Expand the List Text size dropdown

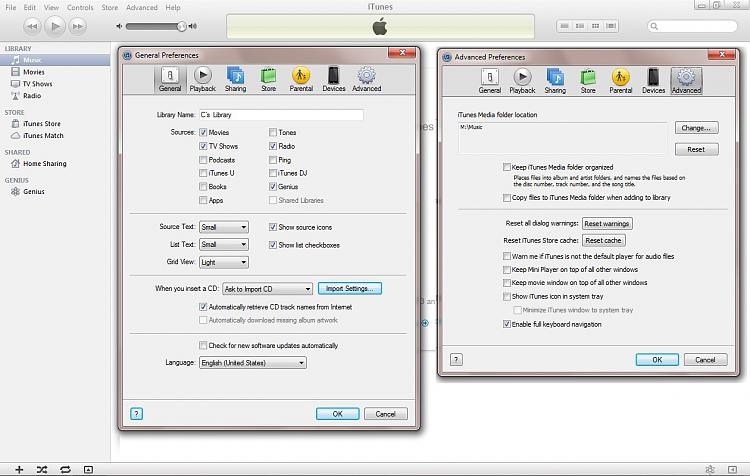click(x=224, y=244)
